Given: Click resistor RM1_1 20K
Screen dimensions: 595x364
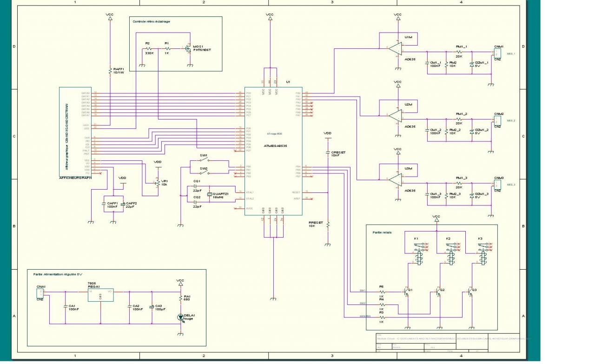Looking at the screenshot, I should point(459,52).
